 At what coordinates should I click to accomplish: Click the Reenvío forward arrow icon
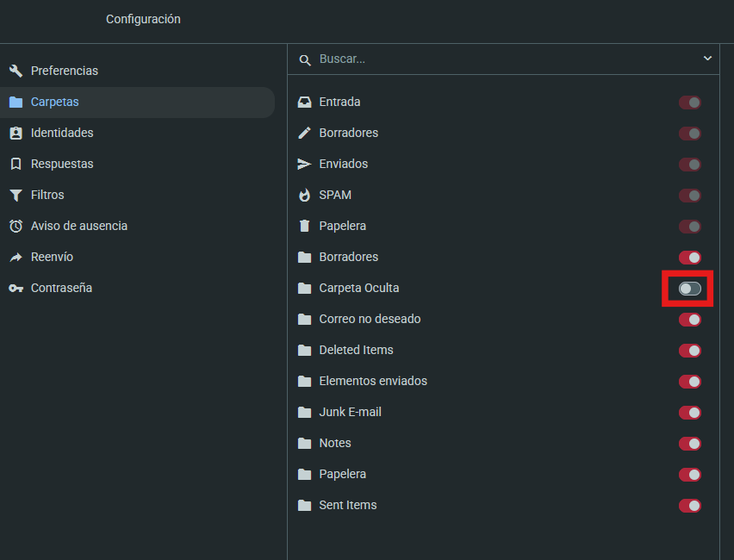(16, 257)
